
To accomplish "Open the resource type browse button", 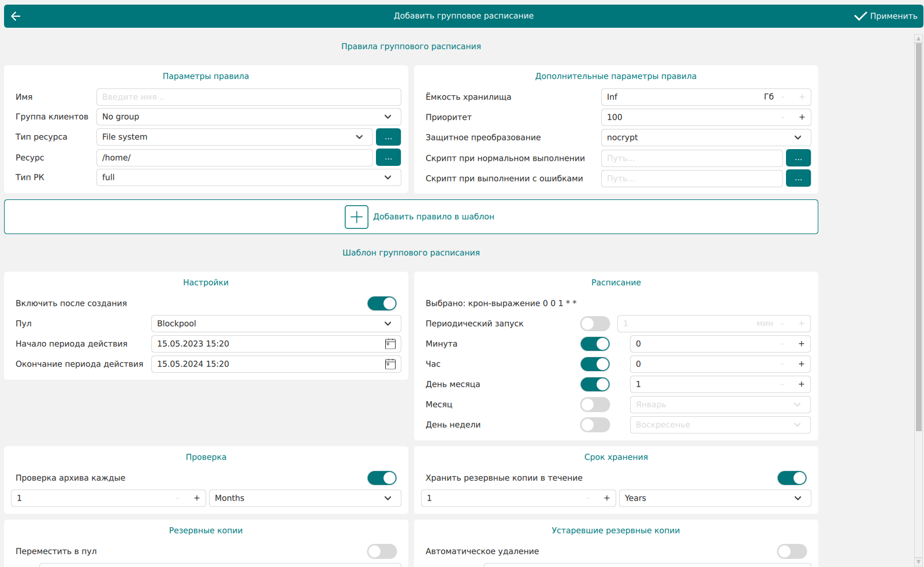I will (x=388, y=137).
